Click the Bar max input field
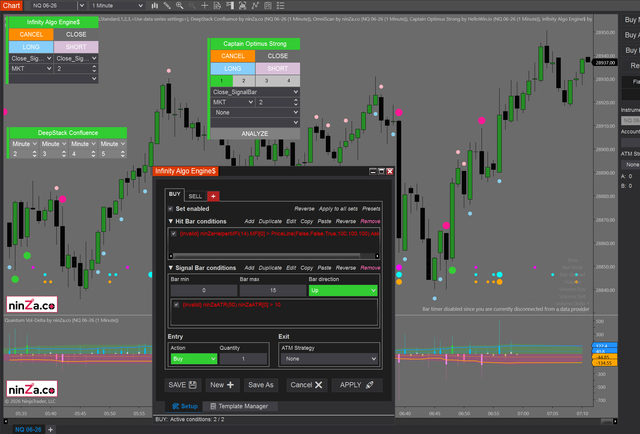 (x=273, y=290)
